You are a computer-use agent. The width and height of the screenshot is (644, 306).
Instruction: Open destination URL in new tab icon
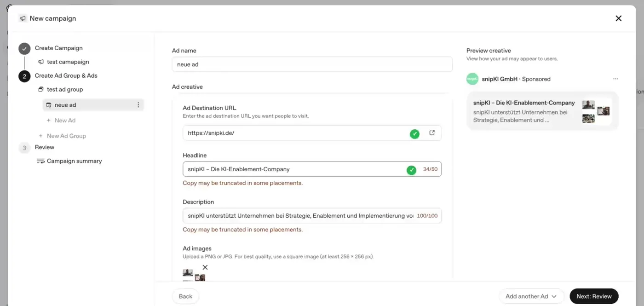(432, 133)
